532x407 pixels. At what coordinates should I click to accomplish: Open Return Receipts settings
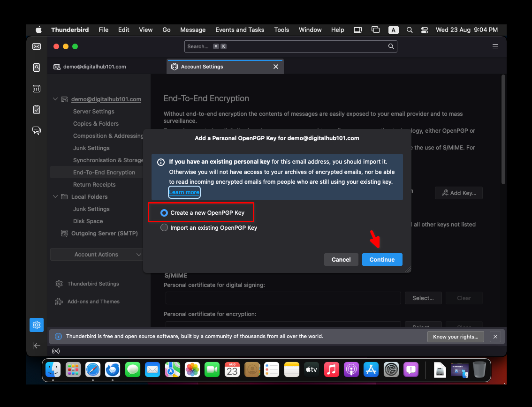(x=94, y=184)
